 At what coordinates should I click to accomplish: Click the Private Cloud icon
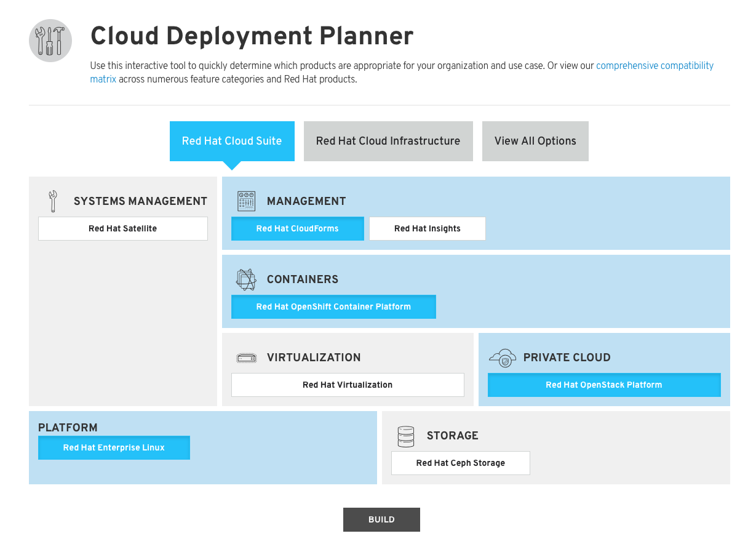pyautogui.click(x=503, y=357)
